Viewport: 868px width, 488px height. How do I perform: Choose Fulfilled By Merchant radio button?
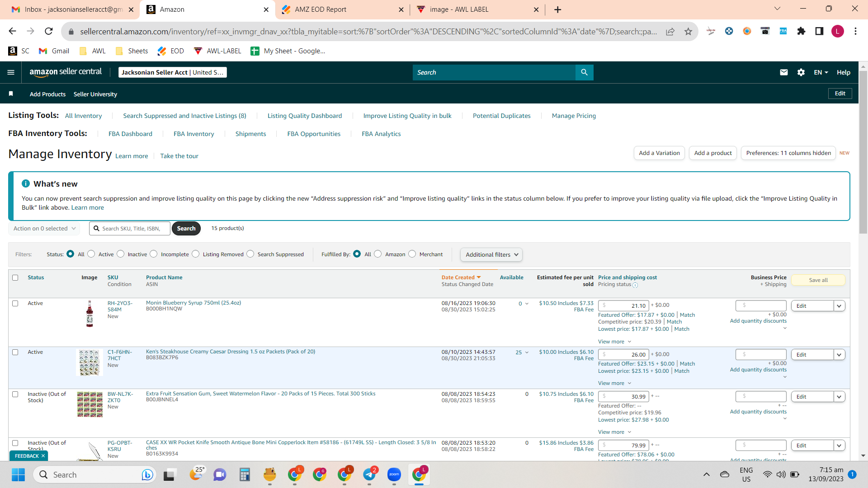pyautogui.click(x=412, y=254)
